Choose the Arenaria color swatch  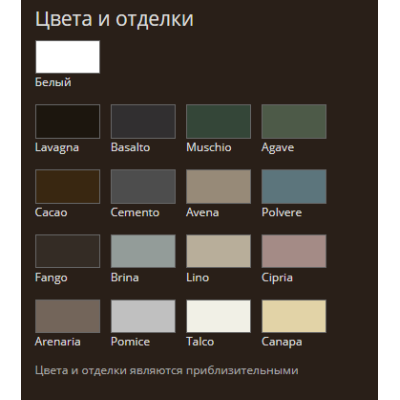coord(68,316)
